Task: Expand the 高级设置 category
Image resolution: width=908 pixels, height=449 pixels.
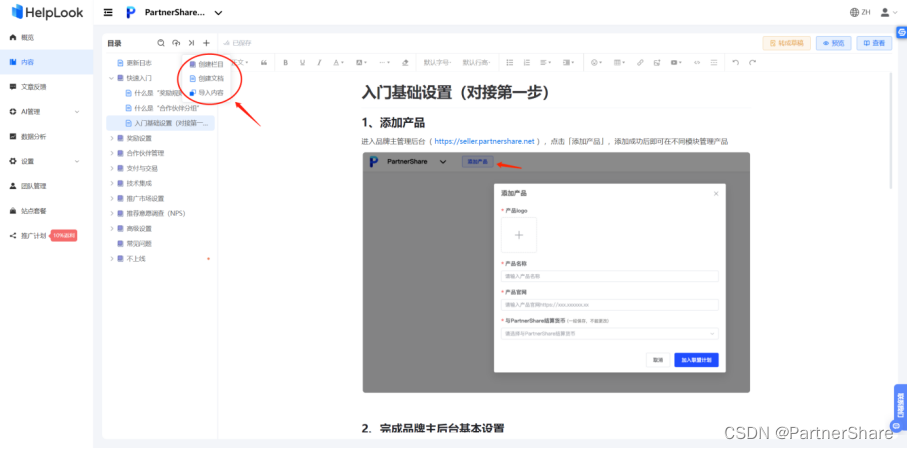Action: [112, 228]
